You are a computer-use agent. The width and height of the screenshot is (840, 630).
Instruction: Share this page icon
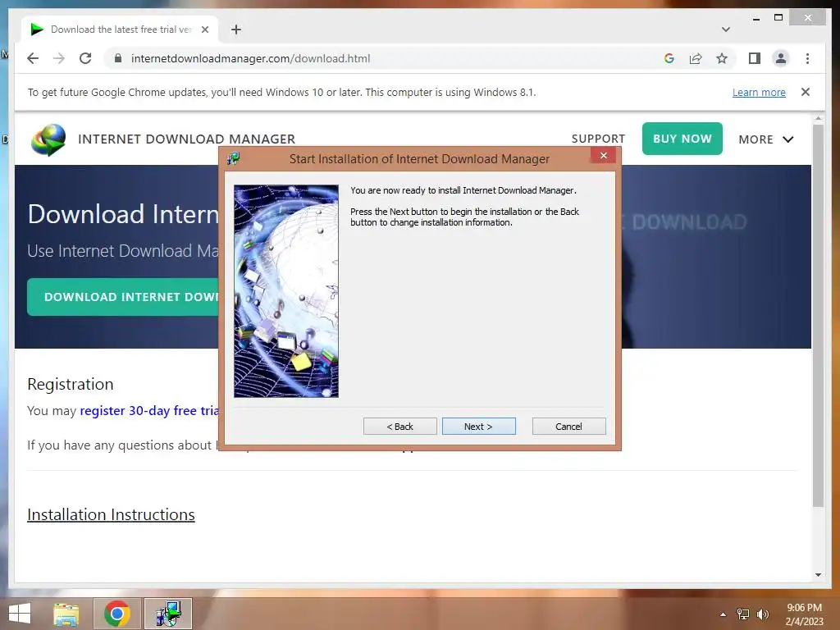[696, 58]
